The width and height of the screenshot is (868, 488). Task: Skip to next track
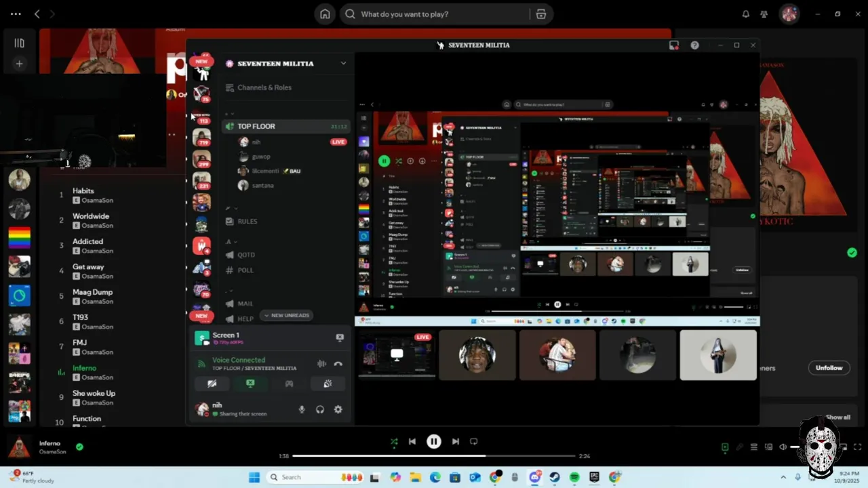tap(456, 441)
